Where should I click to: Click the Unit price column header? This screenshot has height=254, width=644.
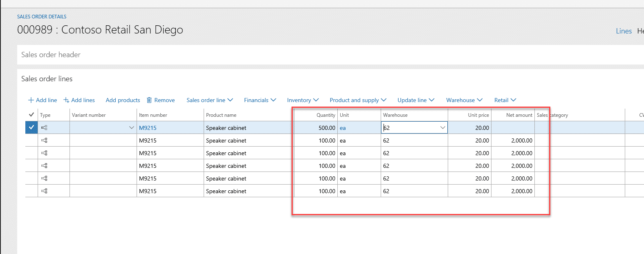click(x=478, y=115)
